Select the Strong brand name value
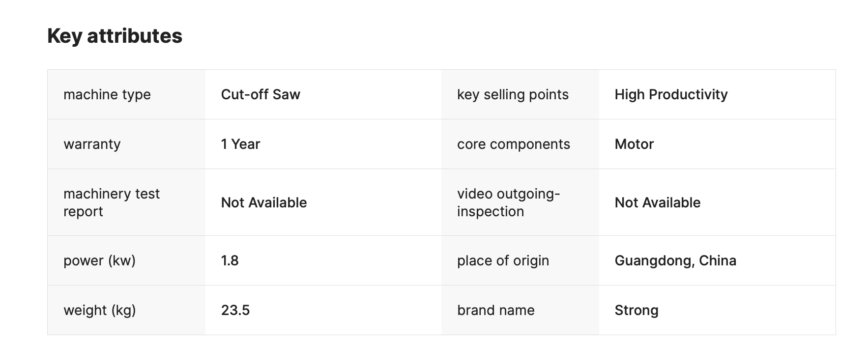This screenshot has width=868, height=344. click(x=637, y=310)
